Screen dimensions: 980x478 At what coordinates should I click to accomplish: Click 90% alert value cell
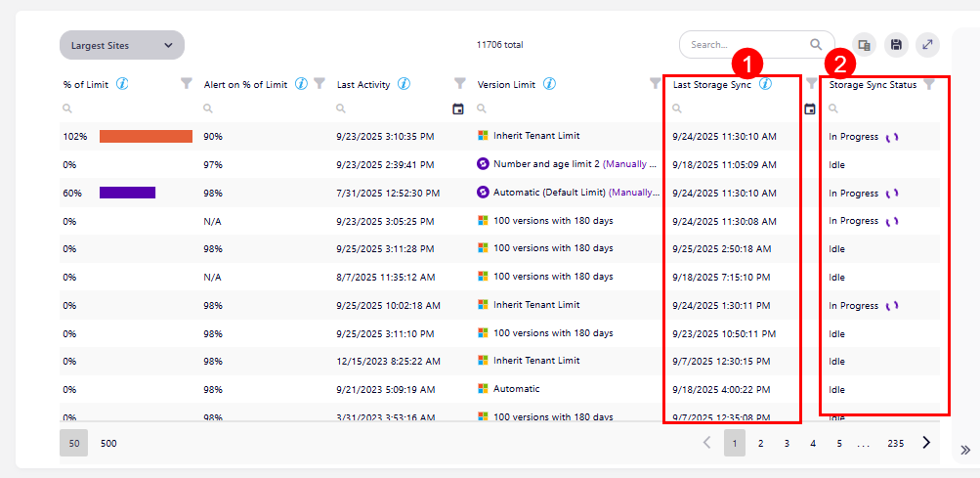coord(213,137)
